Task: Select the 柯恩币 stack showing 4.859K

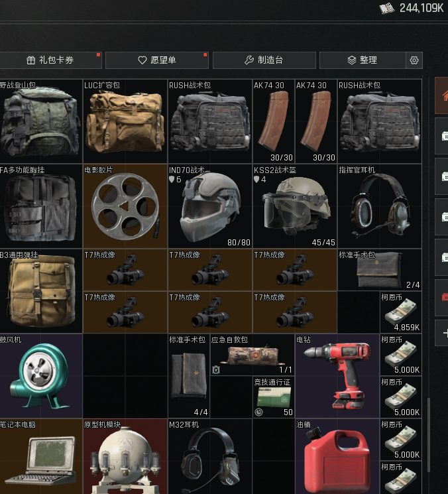Action: click(x=401, y=312)
